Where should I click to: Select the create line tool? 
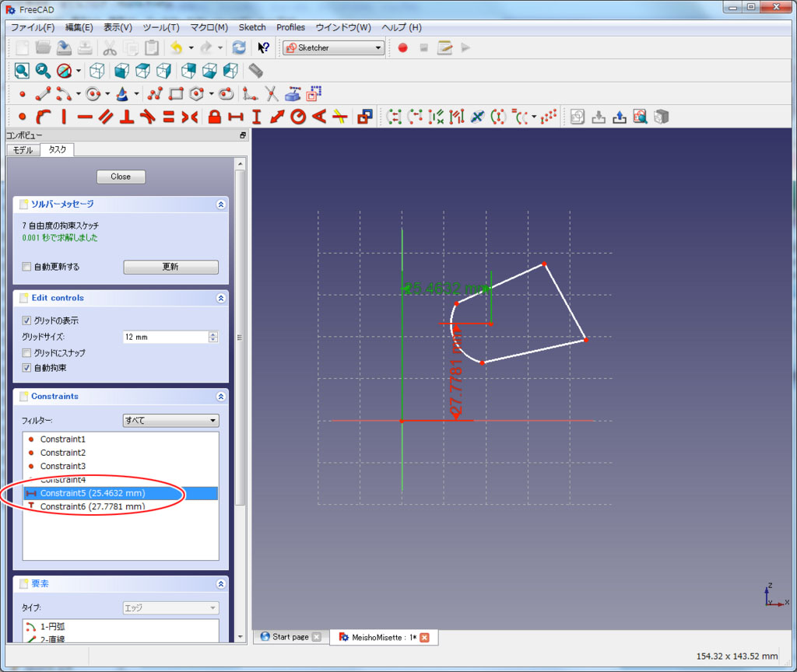pos(43,94)
